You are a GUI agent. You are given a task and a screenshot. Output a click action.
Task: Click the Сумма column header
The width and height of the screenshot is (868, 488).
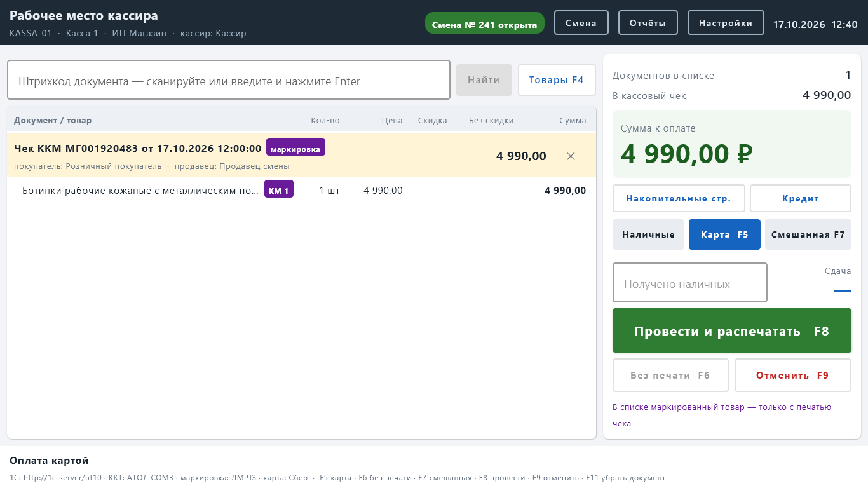pos(573,121)
